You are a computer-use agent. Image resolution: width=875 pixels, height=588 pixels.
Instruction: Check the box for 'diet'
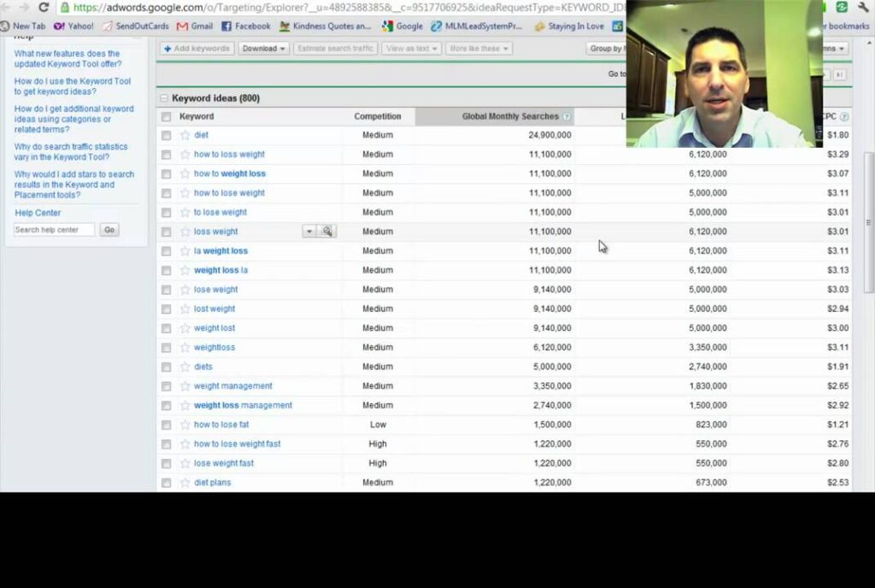[x=166, y=135]
